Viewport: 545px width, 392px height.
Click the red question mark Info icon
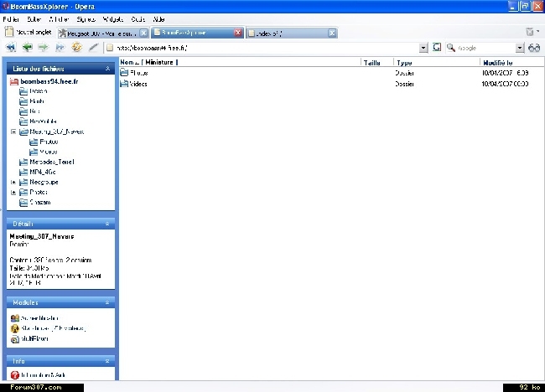tap(14, 375)
